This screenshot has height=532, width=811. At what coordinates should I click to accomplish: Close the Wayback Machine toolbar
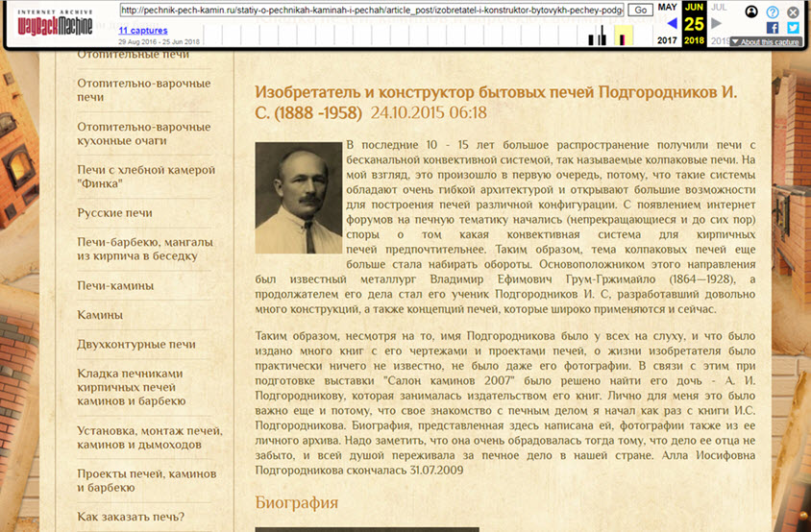tap(793, 12)
